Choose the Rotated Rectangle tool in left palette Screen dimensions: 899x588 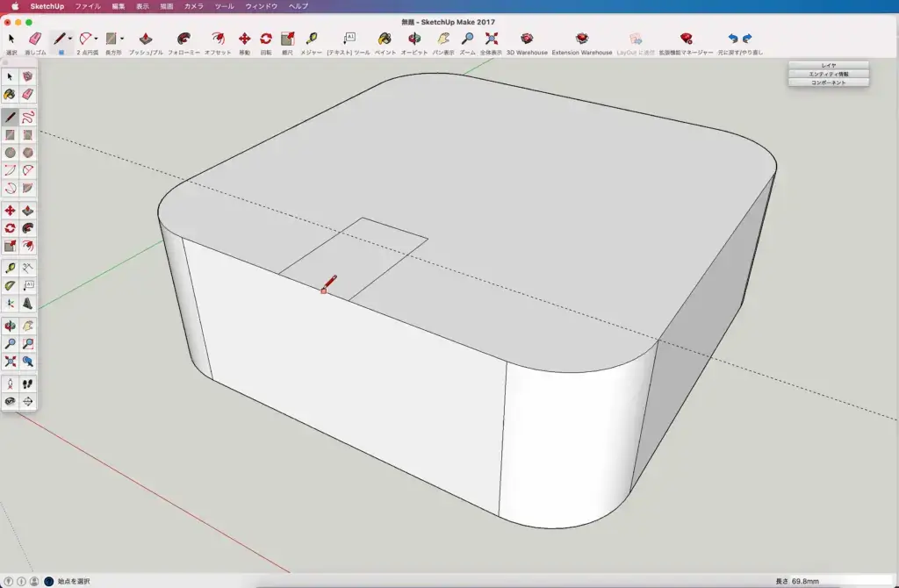[x=27, y=135]
